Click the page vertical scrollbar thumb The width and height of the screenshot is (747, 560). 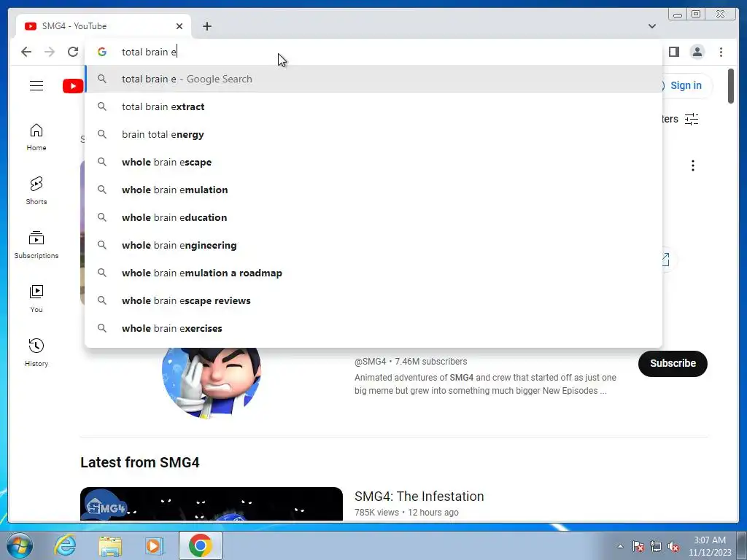(731, 86)
